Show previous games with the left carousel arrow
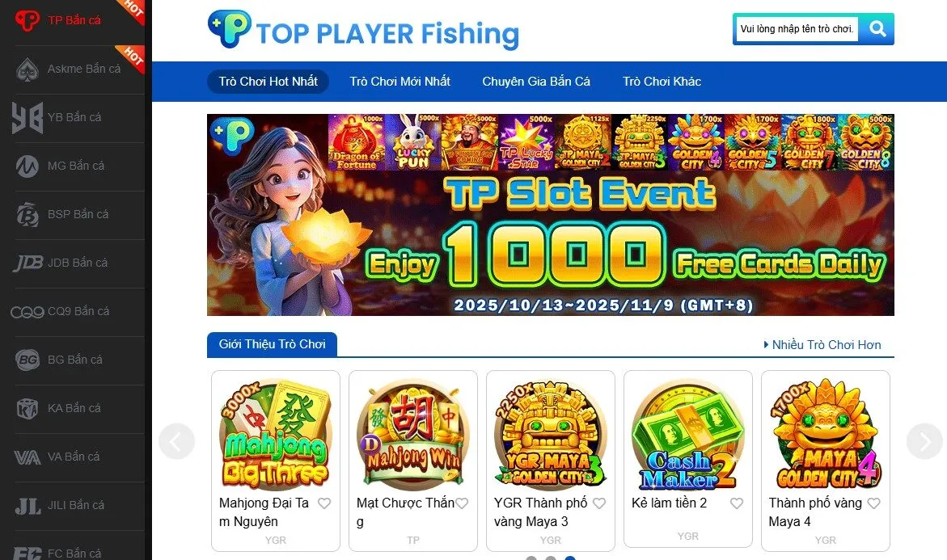947x560 pixels. [x=176, y=441]
